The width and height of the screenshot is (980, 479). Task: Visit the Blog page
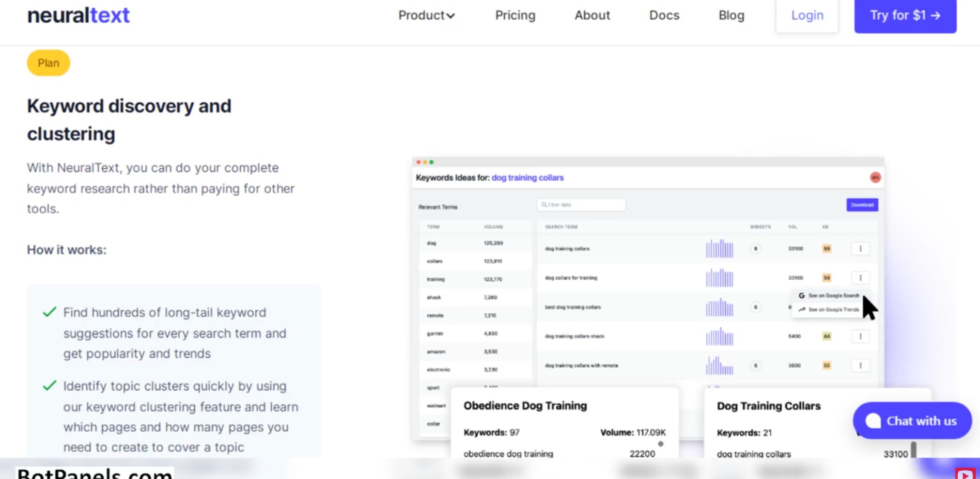tap(732, 15)
